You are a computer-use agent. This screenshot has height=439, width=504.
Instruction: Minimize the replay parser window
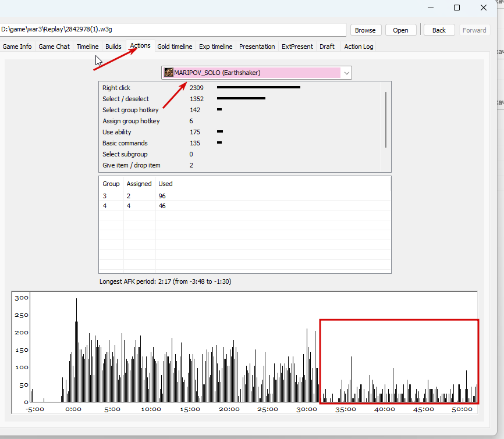pyautogui.click(x=431, y=8)
